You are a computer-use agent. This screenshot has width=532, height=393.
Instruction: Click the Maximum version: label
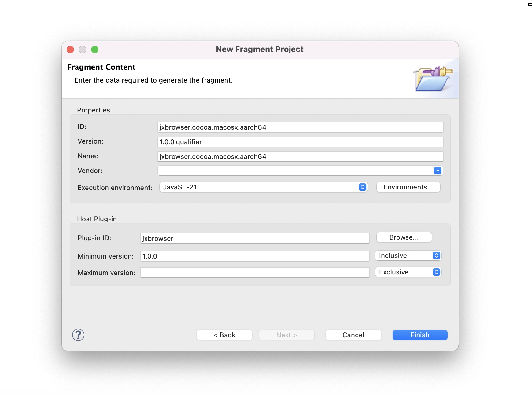point(106,273)
